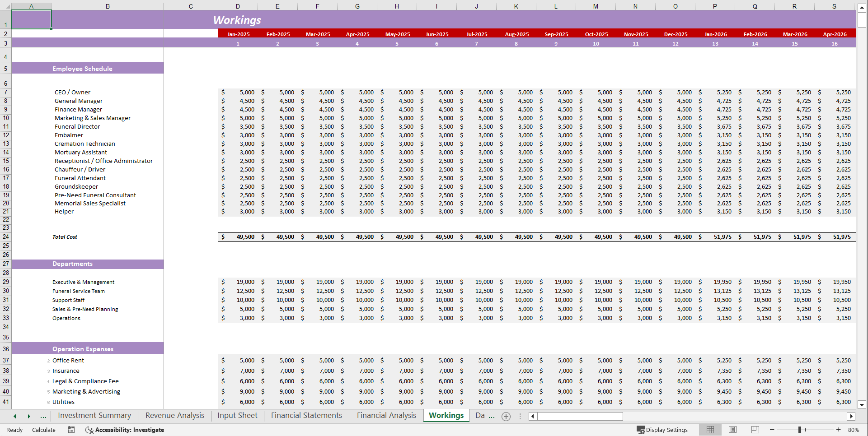The image size is (868, 436).
Task: Click the ellipsis to reveal more sheet tabs
Action: click(43, 416)
